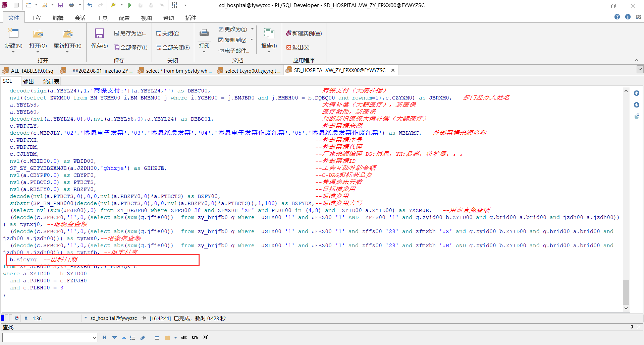Click the search text input field
This screenshot has width=644, height=345.
(47, 338)
